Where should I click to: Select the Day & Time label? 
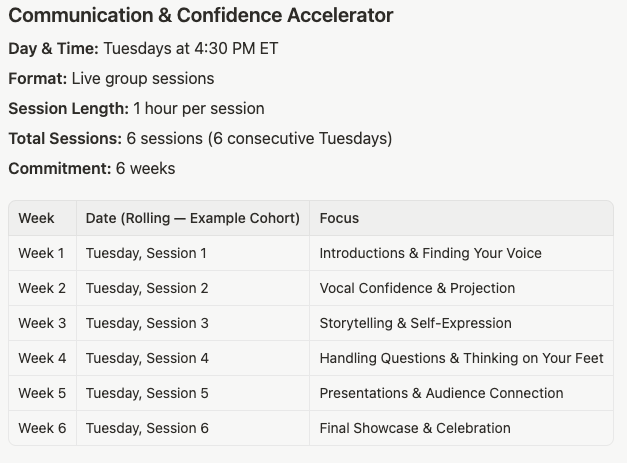point(54,48)
